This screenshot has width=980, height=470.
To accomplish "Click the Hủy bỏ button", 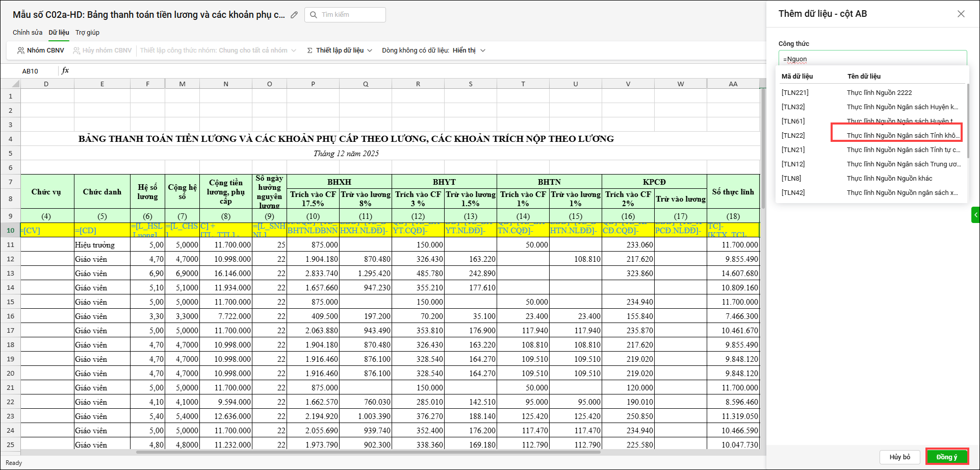I will pos(899,457).
